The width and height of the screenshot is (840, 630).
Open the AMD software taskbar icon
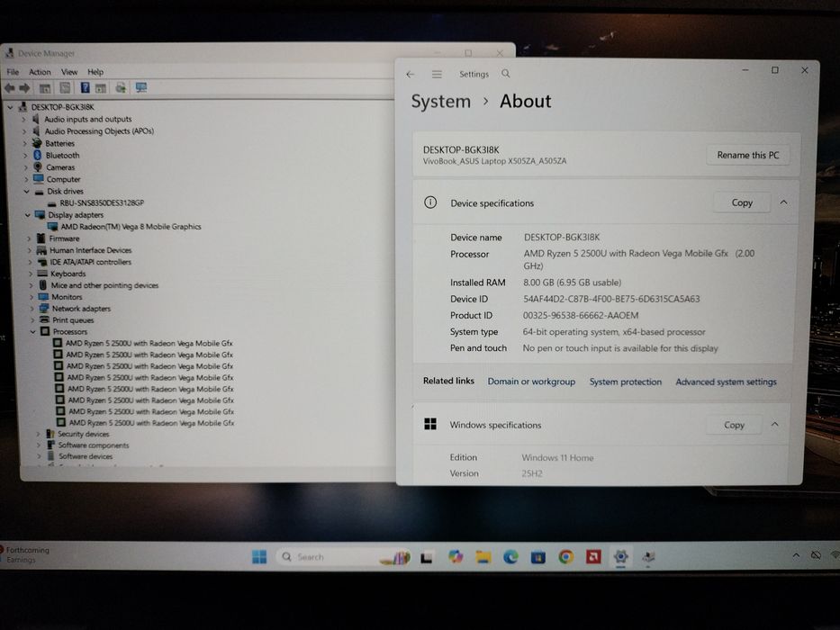coord(593,557)
